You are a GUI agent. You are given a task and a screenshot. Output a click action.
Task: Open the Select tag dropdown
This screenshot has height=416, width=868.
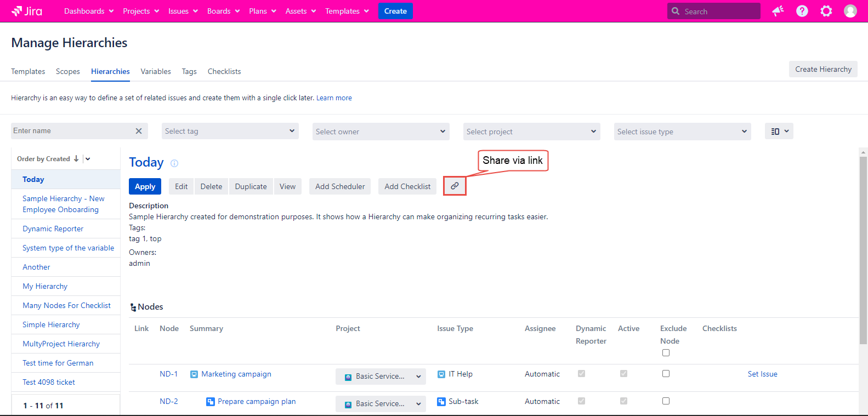coord(230,132)
